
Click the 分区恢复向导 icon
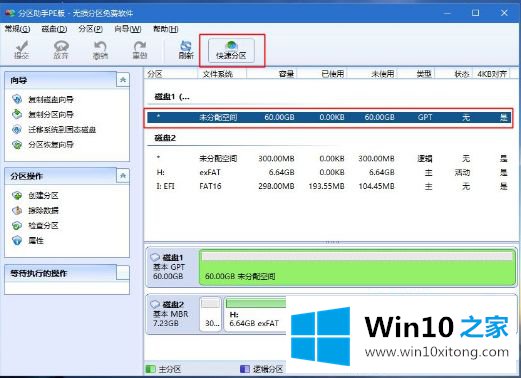(17, 144)
